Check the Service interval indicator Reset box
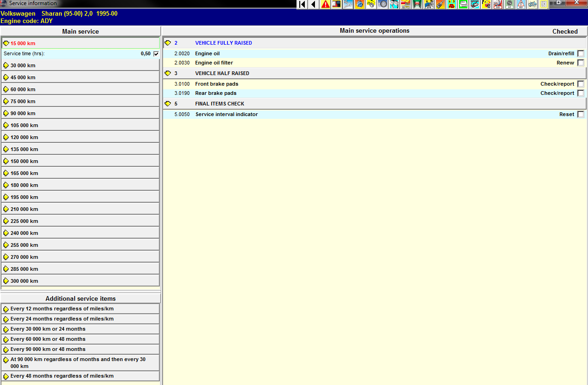This screenshot has height=385, width=588. click(x=580, y=114)
